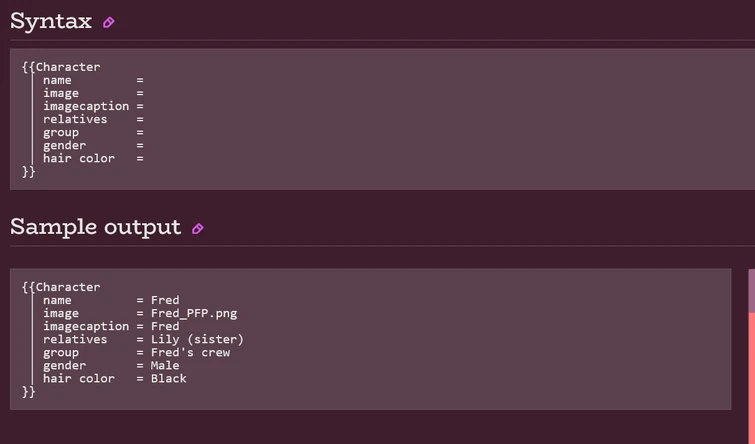
Task: Click the Fred_PFP.png image filename
Action: [194, 313]
